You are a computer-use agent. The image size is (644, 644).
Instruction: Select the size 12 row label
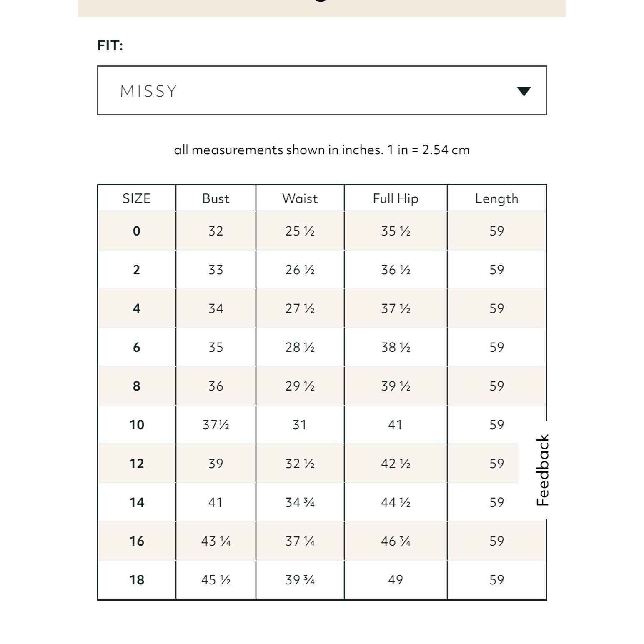[137, 464]
